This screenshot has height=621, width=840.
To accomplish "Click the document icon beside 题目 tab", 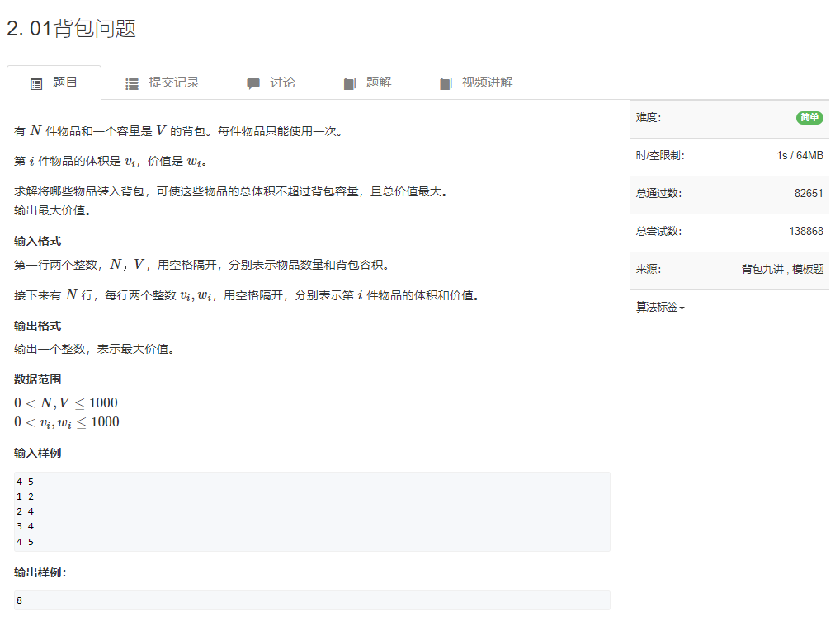I will 35,82.
